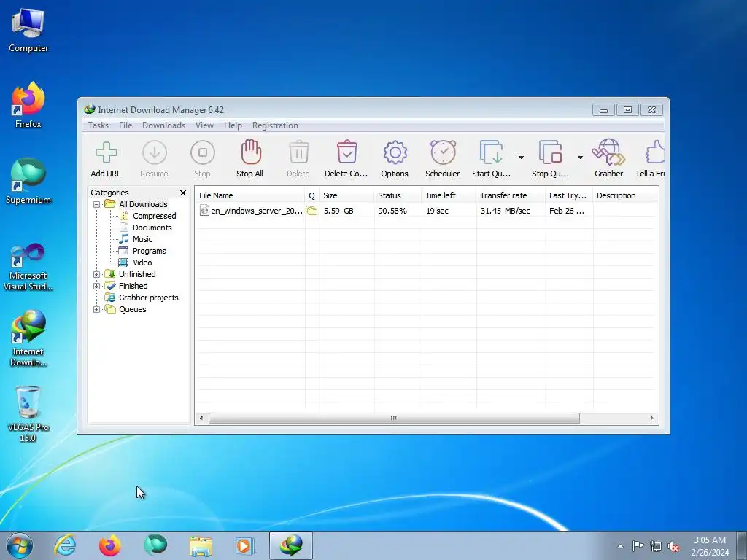Click the queue icon in download row
This screenshot has width=747, height=560.
pyautogui.click(x=311, y=211)
